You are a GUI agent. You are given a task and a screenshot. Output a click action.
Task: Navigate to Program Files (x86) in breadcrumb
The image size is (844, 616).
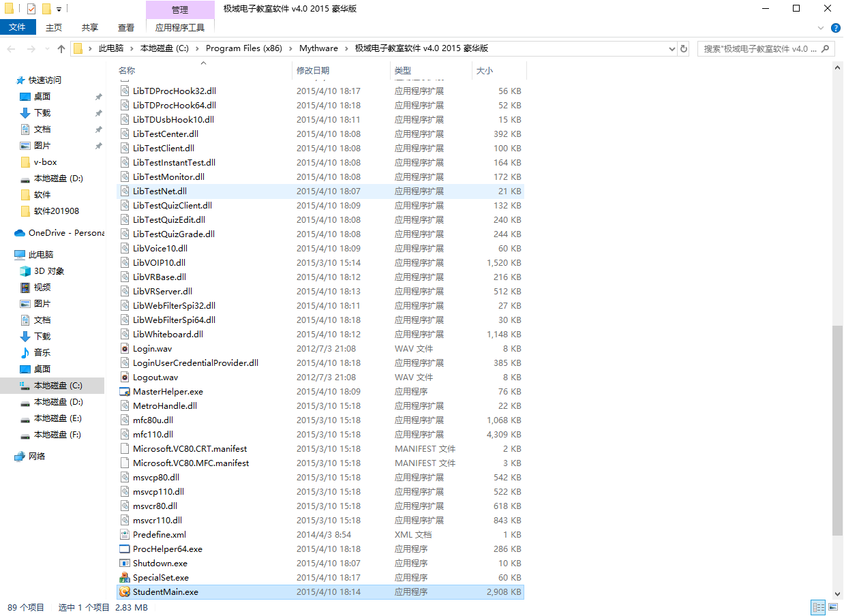(x=243, y=48)
